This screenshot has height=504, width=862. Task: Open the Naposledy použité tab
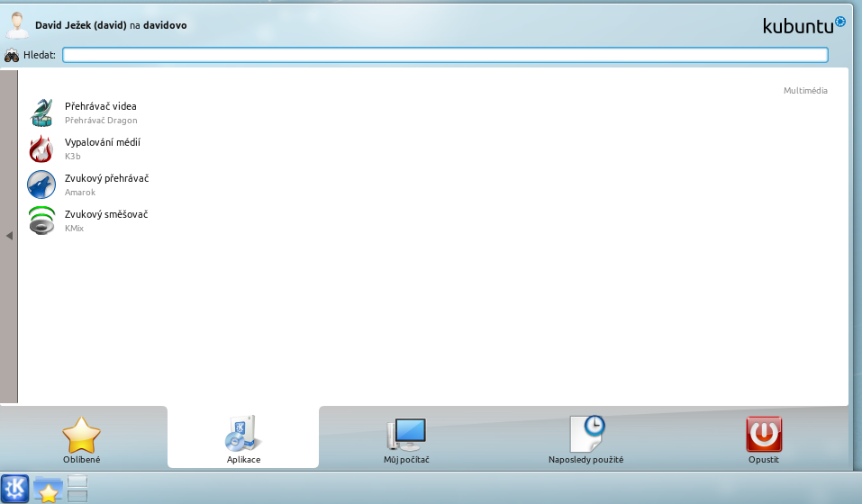[585, 439]
